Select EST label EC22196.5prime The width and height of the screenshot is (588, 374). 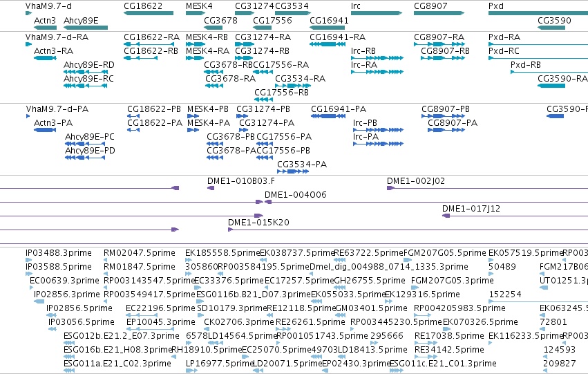160,309
